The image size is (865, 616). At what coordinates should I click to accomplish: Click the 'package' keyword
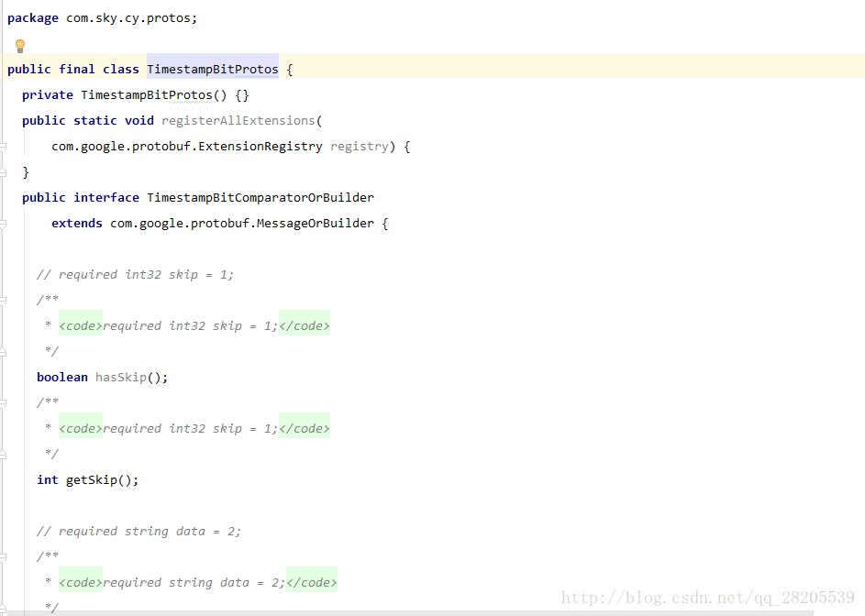coord(32,18)
